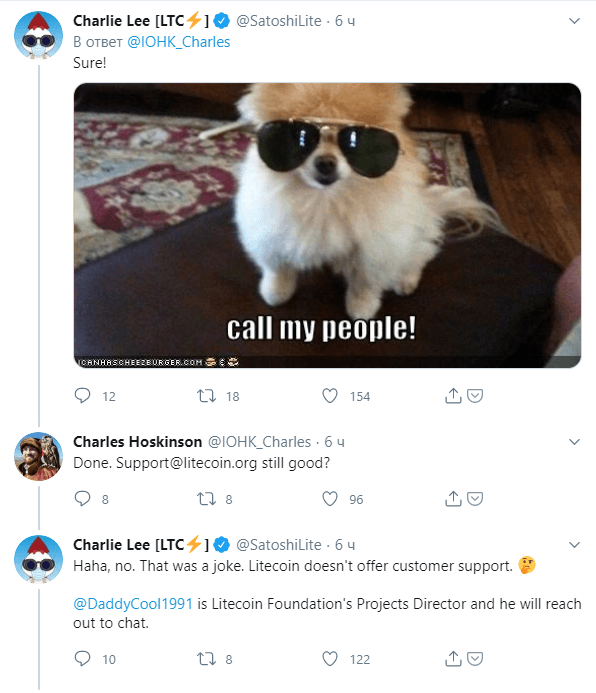Expand the options chevron on the first Charlie Lee tweet

[x=574, y=21]
